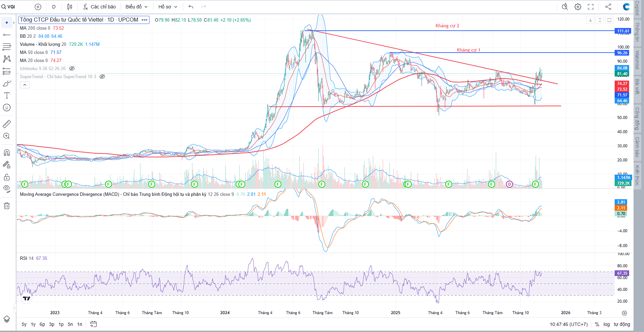Open the 'Cảnh báo' side tab
The image size is (644, 332).
(x=637, y=147)
